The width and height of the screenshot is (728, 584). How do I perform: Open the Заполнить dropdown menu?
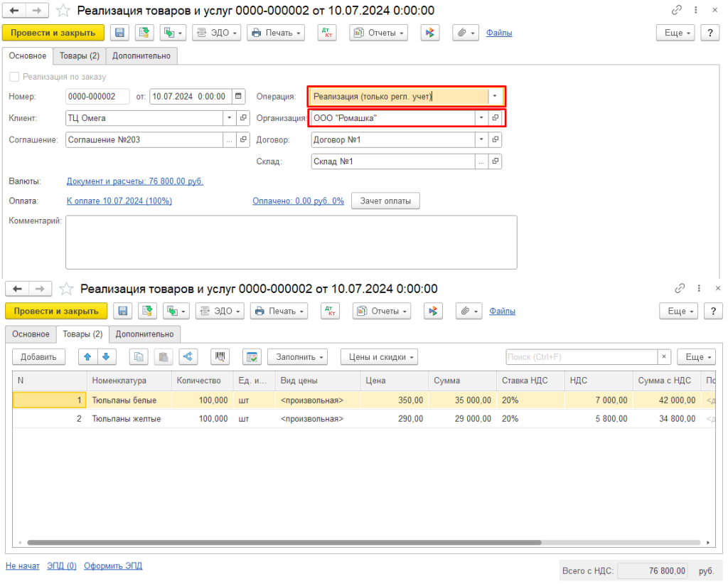coord(301,357)
